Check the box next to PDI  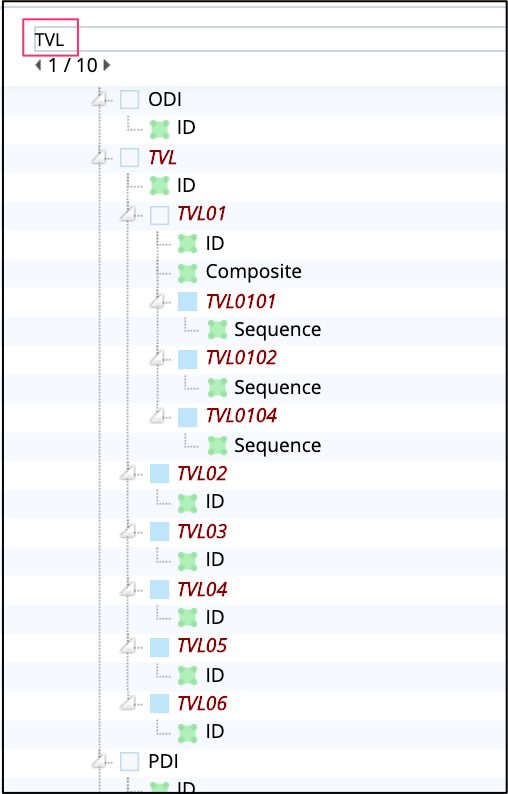coord(130,761)
